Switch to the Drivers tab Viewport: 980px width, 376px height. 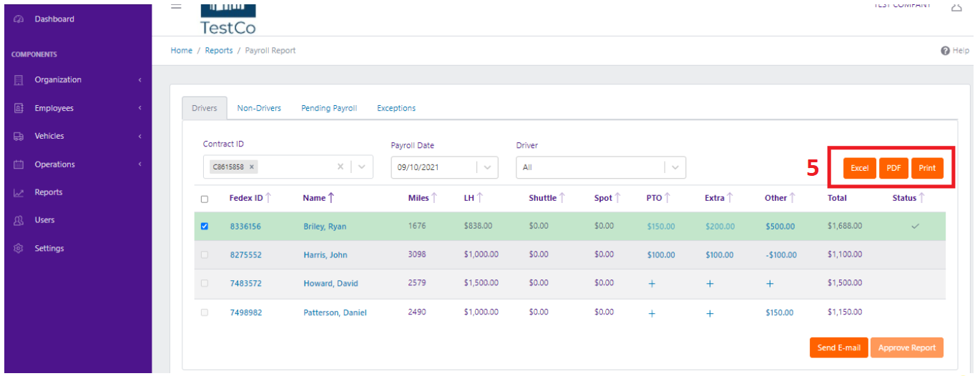click(205, 108)
